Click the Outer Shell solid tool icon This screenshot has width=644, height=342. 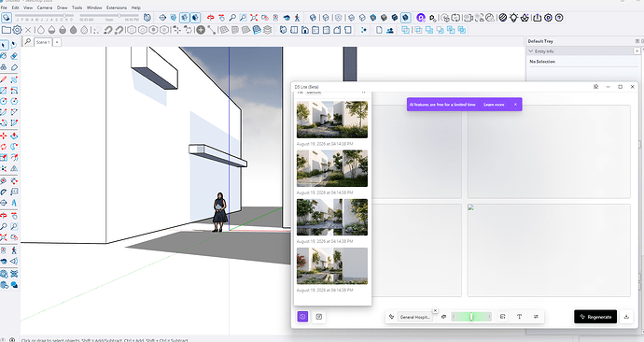(405, 30)
